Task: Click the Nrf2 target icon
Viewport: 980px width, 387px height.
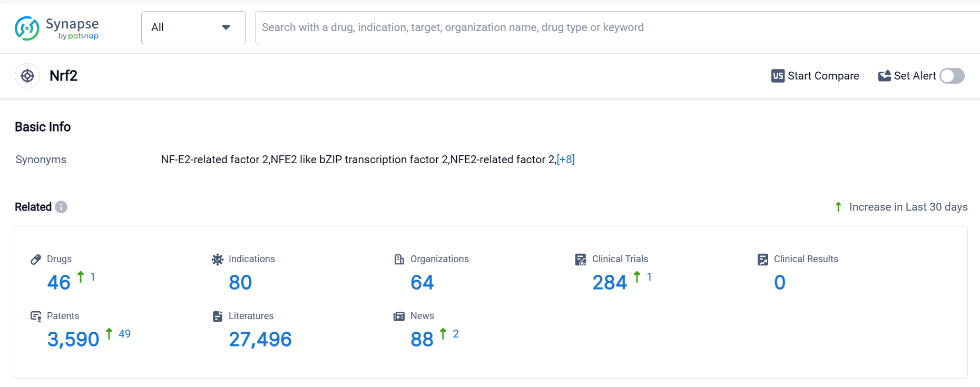Action: [x=27, y=76]
